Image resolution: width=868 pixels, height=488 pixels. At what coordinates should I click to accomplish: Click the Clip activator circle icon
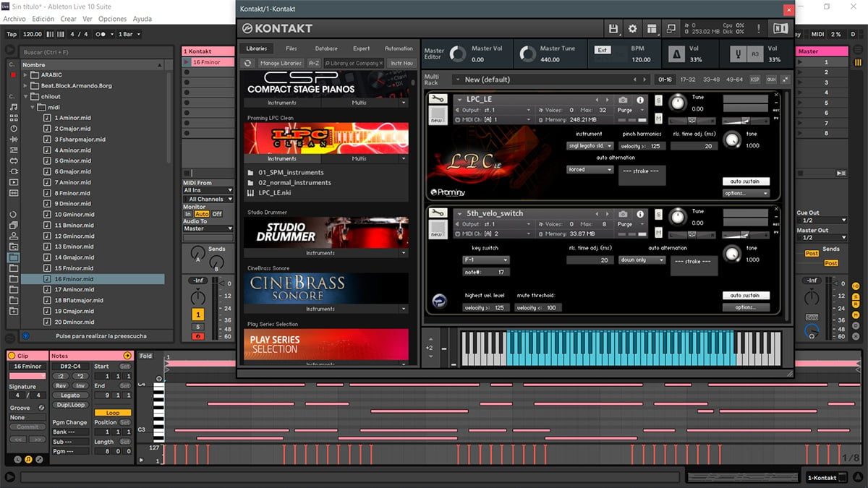click(13, 356)
